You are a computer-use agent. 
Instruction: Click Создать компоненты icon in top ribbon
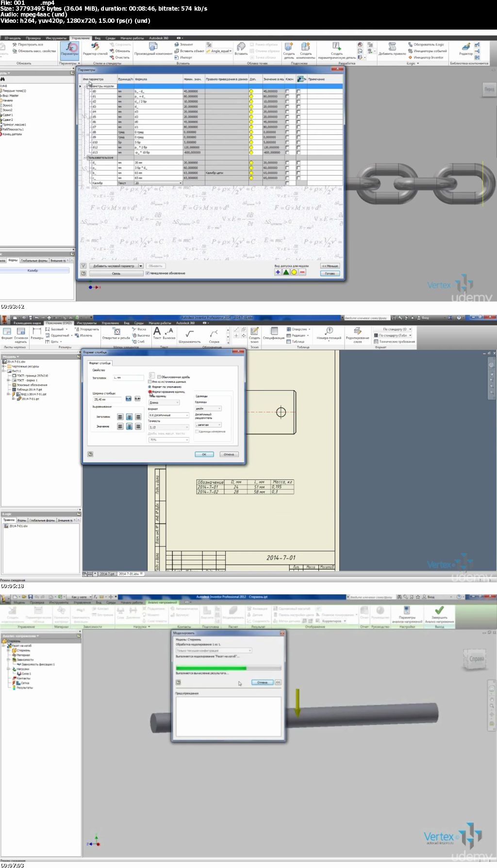(x=306, y=50)
